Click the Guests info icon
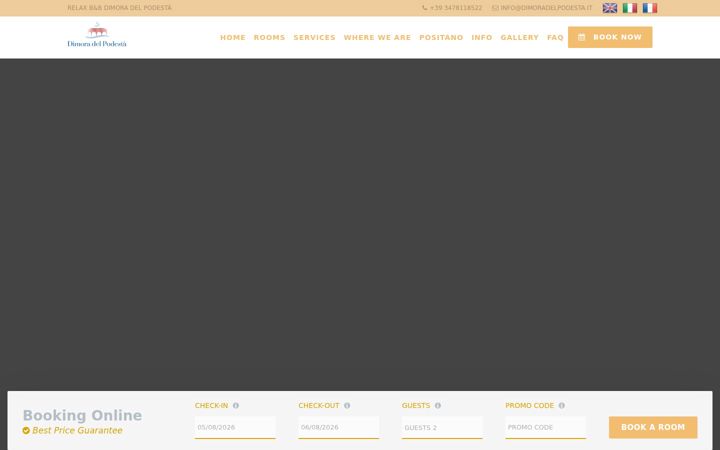720x450 pixels. (438, 405)
